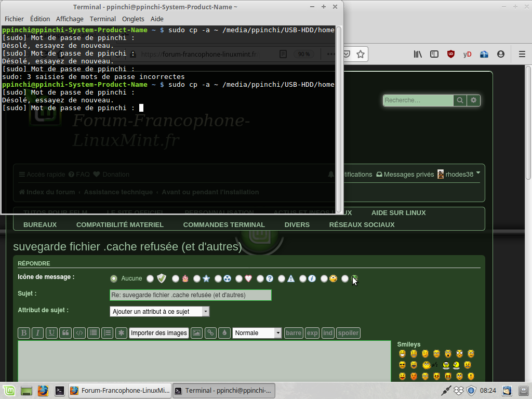Open the "Ajouter un attribut à ce sujet" dropdown

click(159, 312)
